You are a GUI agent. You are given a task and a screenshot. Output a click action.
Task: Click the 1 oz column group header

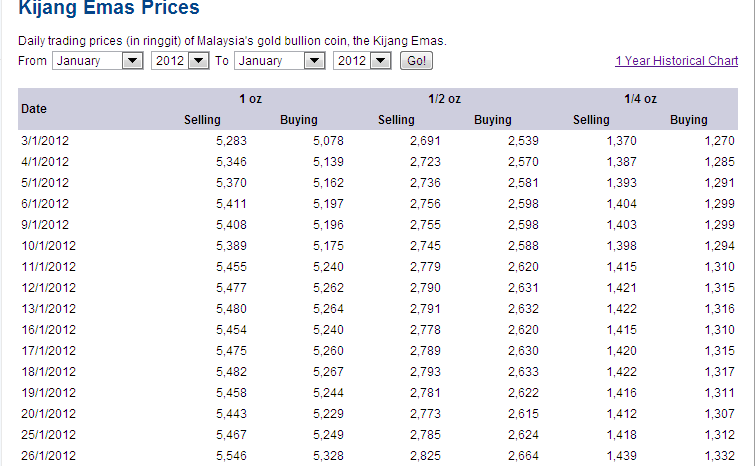pos(250,99)
